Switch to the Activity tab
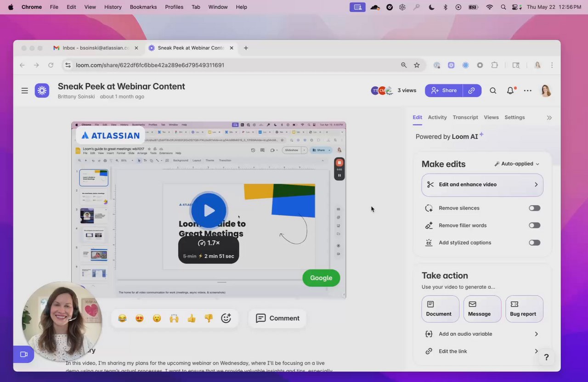The height and width of the screenshot is (382, 588). point(437,118)
